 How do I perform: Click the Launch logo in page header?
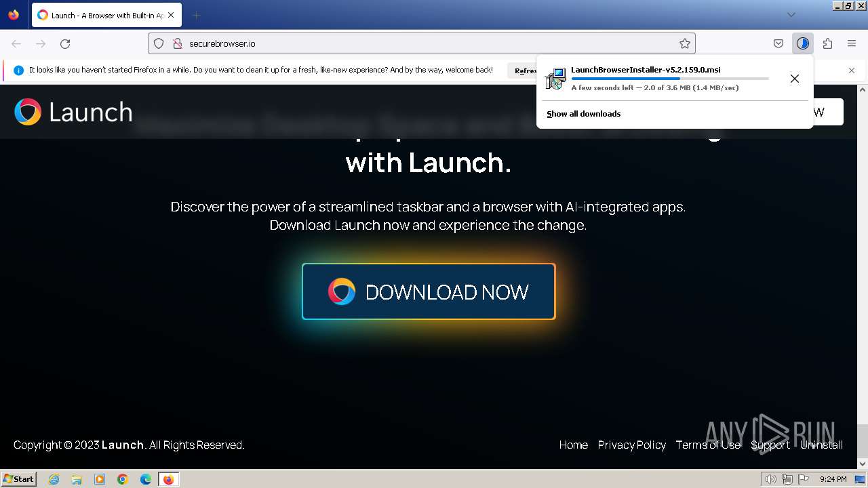click(73, 112)
